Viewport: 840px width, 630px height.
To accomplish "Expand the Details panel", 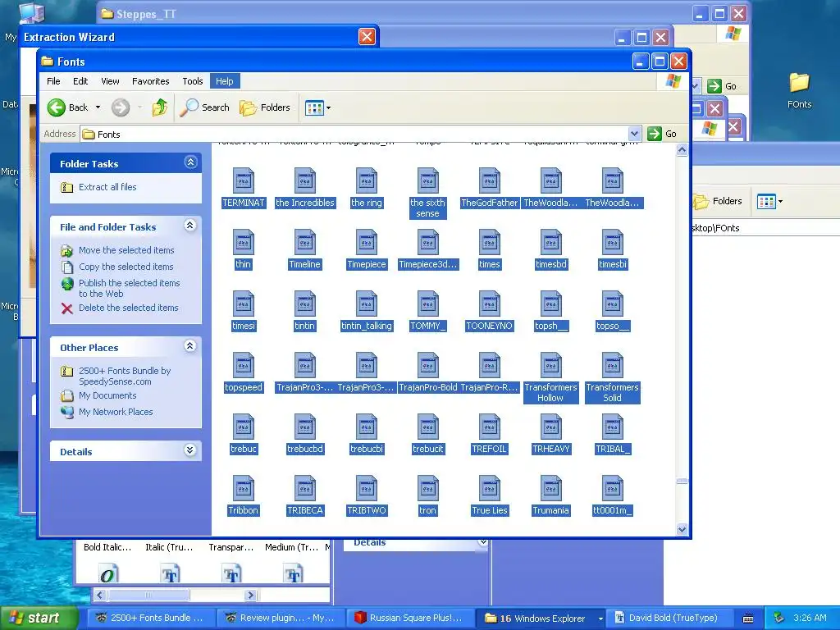I will coord(190,450).
